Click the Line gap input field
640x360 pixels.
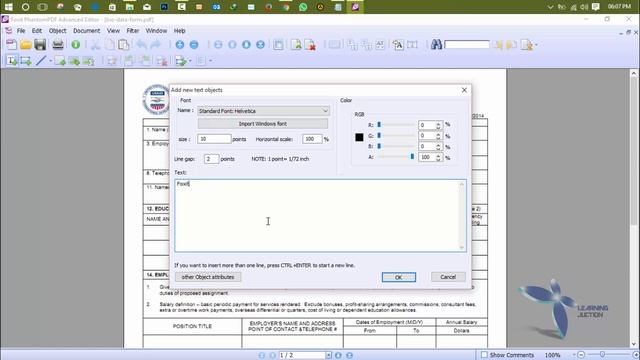(x=211, y=159)
